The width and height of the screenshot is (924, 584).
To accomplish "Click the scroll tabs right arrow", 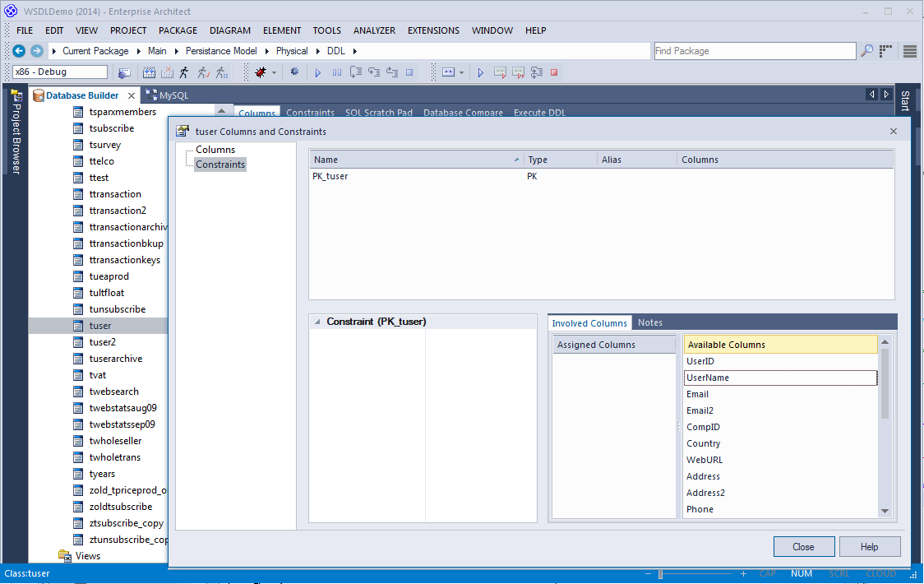I will pyautogui.click(x=885, y=95).
